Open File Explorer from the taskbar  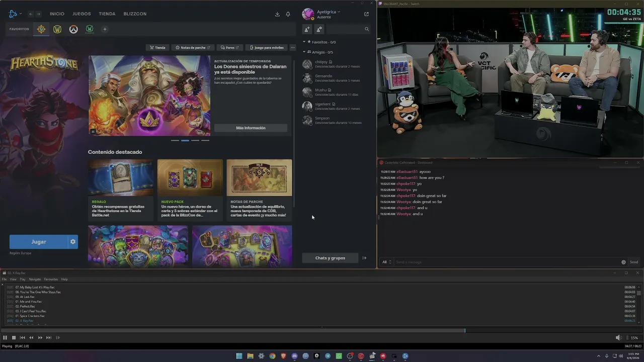[x=250, y=356]
